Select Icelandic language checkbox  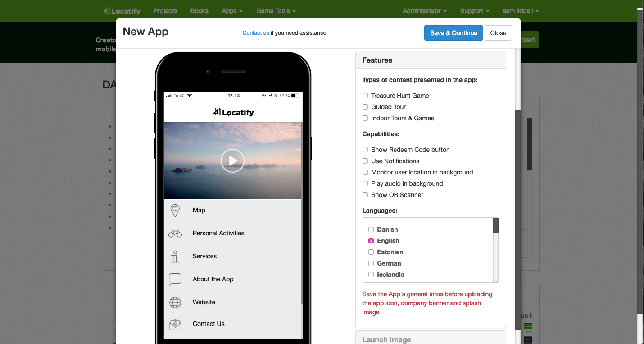click(x=371, y=275)
